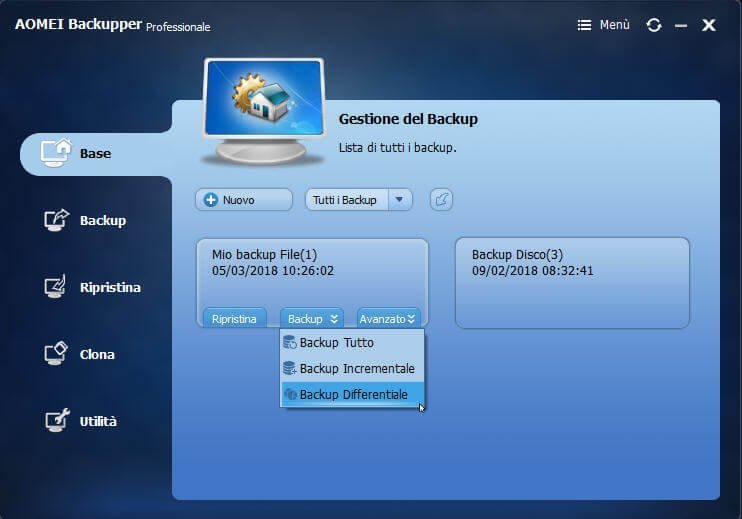The height and width of the screenshot is (519, 742).
Task: Click Ripristina on Mio backup File card
Action: click(x=234, y=319)
